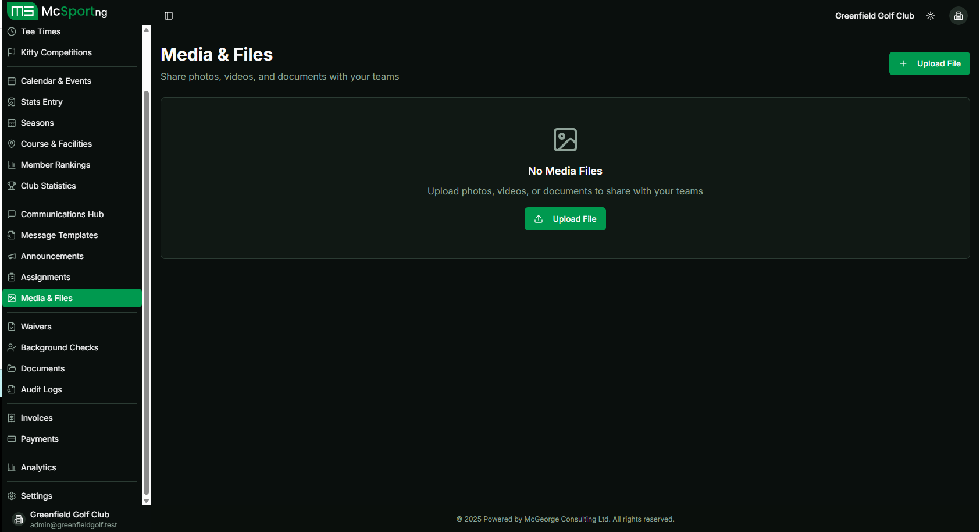Viewport: 980px width, 532px height.
Task: Click the Course & Facilities location pin icon
Action: 12,144
